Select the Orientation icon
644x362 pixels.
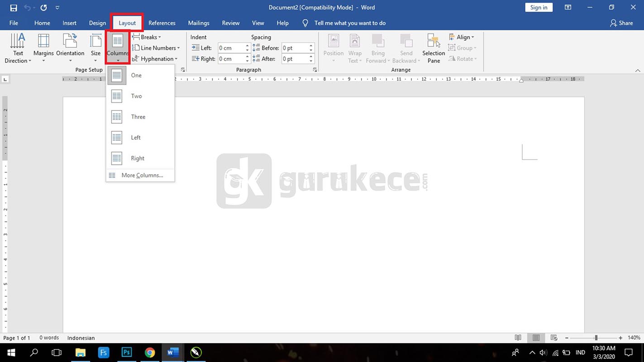click(70, 47)
